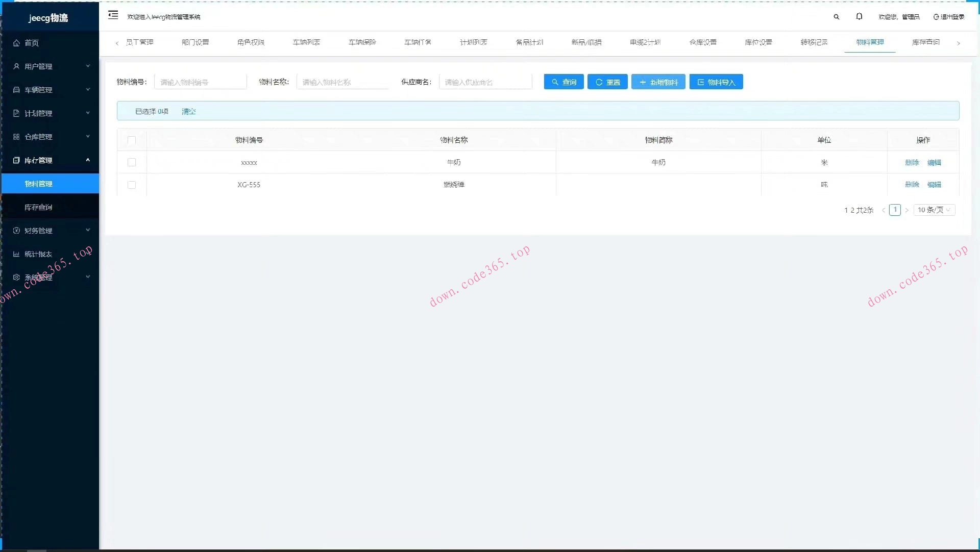
Task: Click the statistics report chart icon
Action: [x=16, y=254]
